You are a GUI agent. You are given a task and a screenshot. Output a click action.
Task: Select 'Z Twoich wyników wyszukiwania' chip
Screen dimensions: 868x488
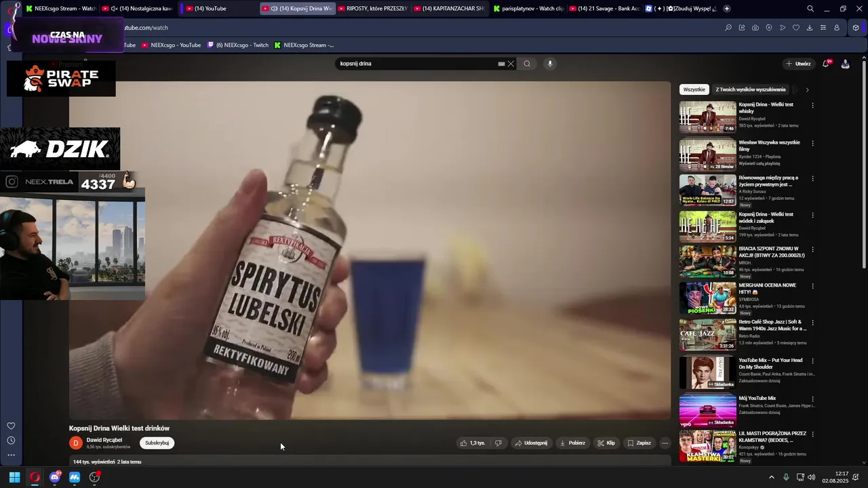coord(751,89)
